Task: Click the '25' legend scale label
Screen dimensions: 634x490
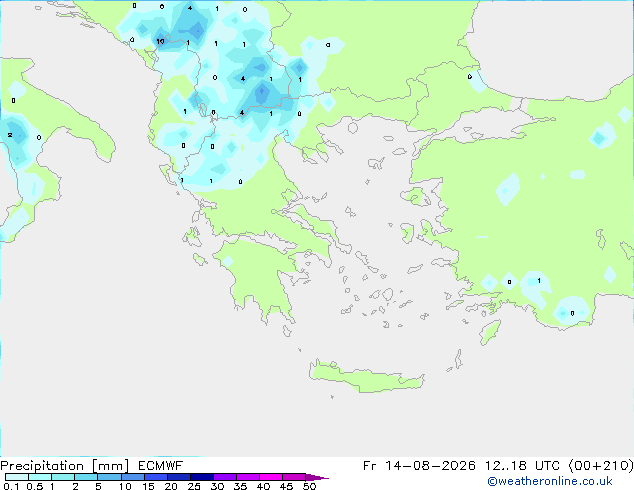Action: [x=194, y=486]
